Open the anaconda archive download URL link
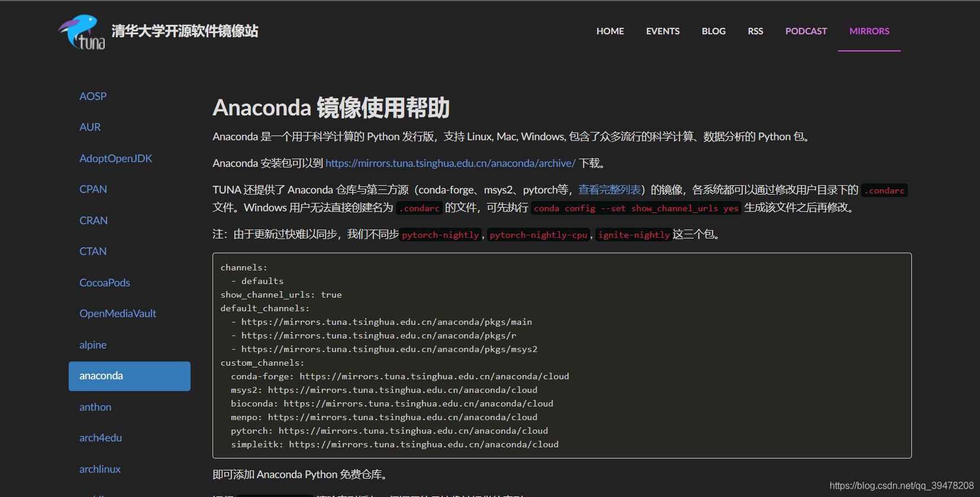 tap(450, 163)
